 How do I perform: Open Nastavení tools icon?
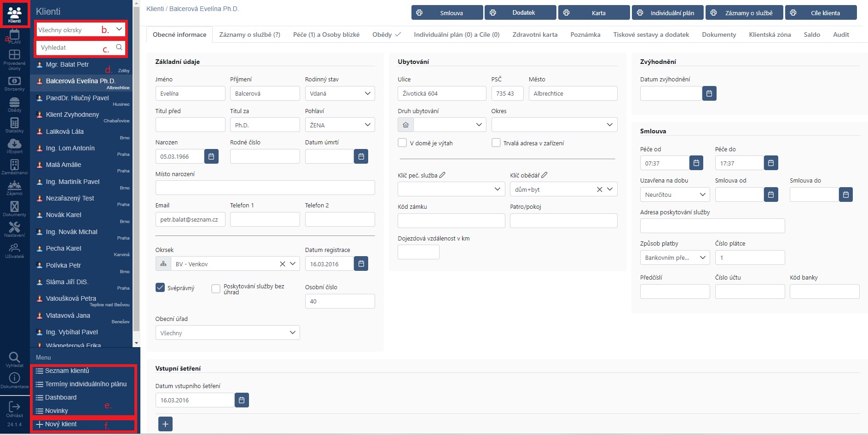pyautogui.click(x=14, y=228)
